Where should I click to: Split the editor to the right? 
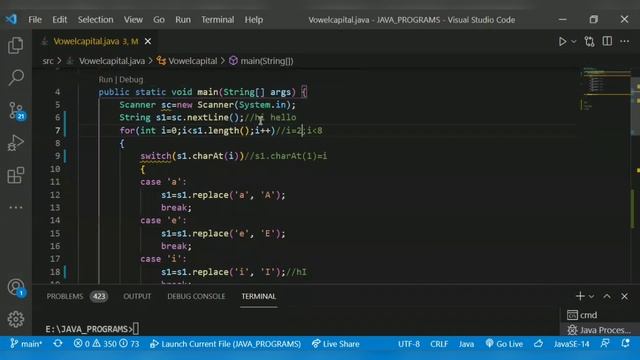click(607, 41)
